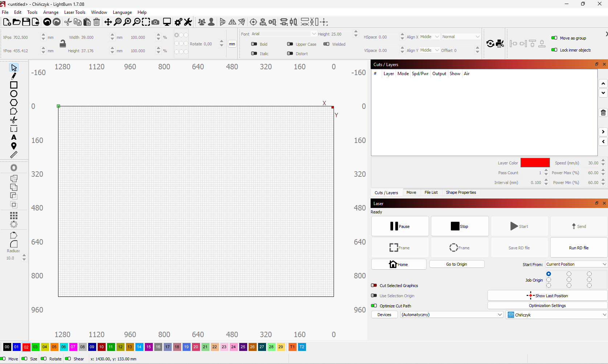Click the red Layer Color swatch
Viewport: 608px width, 364px height.
[x=535, y=163]
